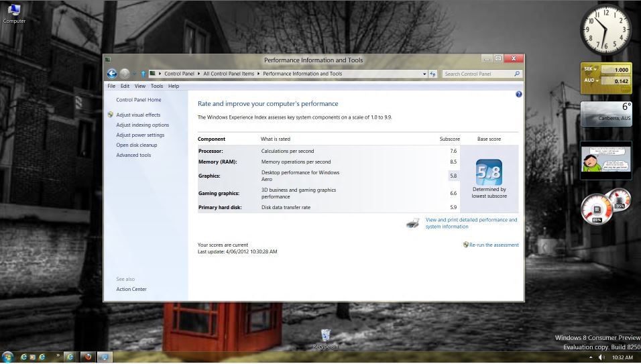The height and width of the screenshot is (364, 641).
Task: Click the shield icon beside Adjust visual effects
Action: [x=111, y=115]
